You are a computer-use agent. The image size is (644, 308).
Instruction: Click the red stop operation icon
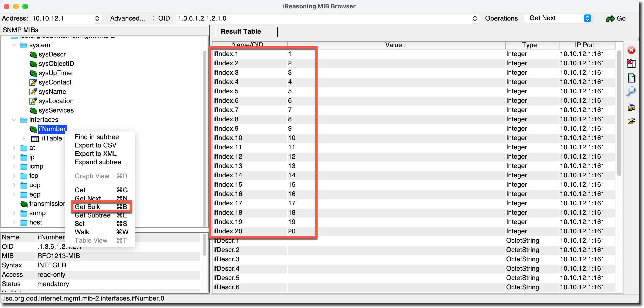pyautogui.click(x=631, y=50)
